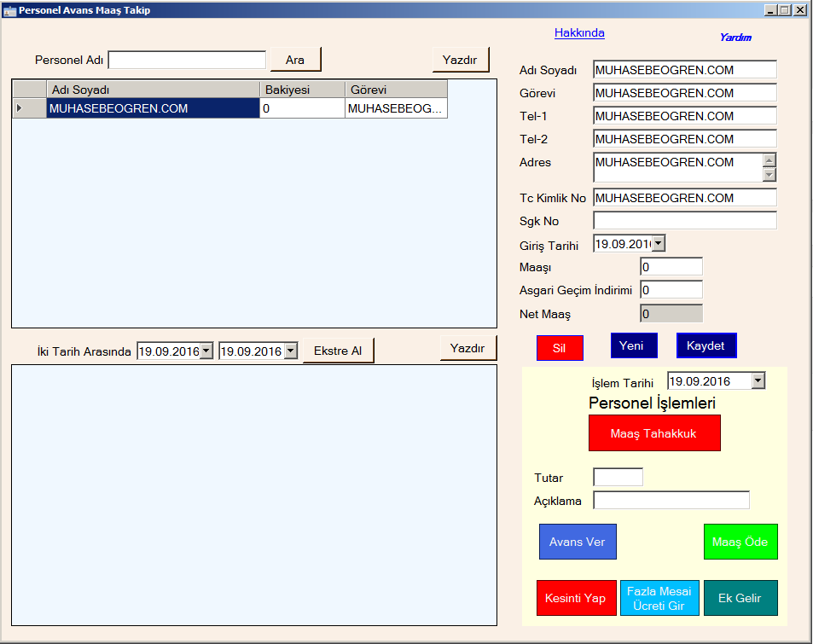Click into the Tc Kimlik No field
Screen dimensions: 813x644
point(685,198)
